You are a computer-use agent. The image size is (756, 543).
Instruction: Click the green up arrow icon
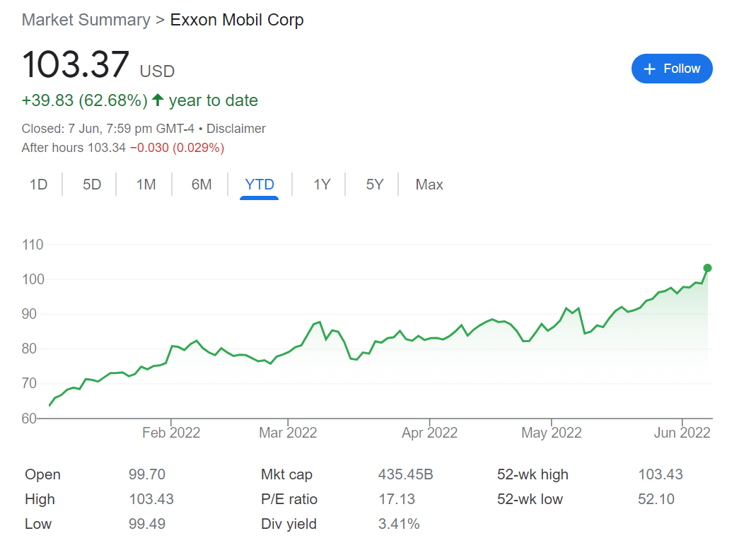coord(158,100)
